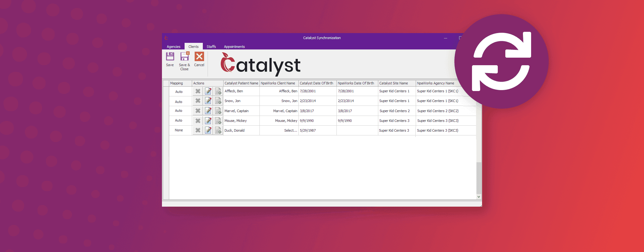This screenshot has width=644, height=252.
Task: Select Catalyst patient 'Mouse, Mickey' cell
Action: 241,121
